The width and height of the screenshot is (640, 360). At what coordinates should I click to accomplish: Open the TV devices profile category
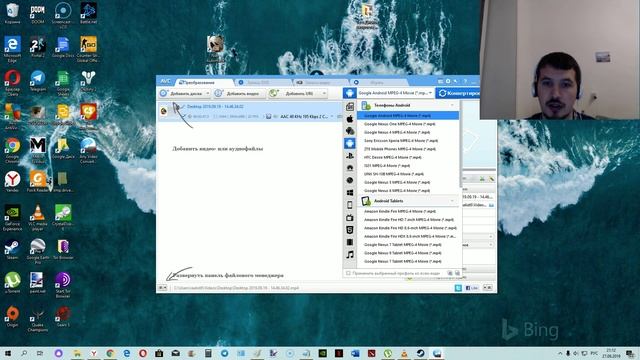coord(350,218)
